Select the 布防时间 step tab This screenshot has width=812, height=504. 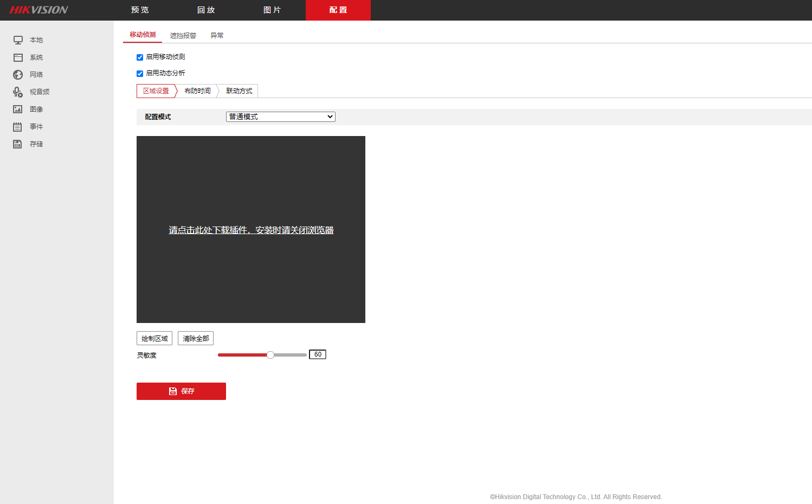click(197, 91)
